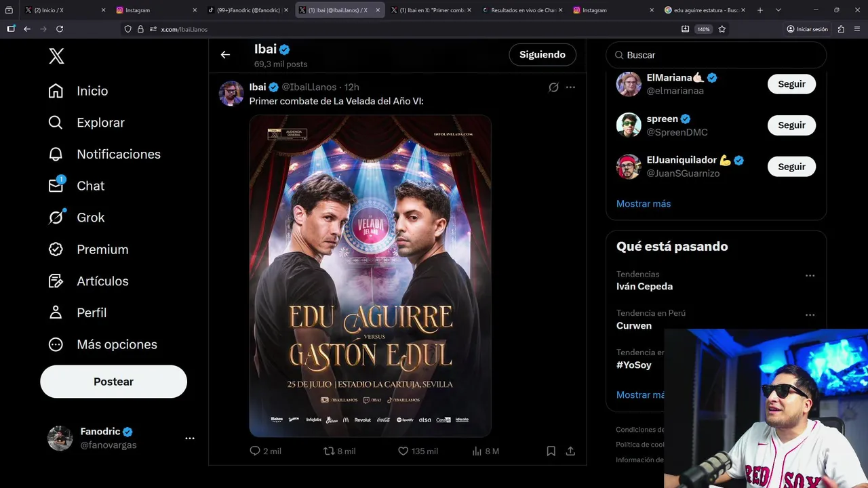Toggle the browser sidebar icon
The height and width of the screenshot is (488, 868).
tap(11, 29)
